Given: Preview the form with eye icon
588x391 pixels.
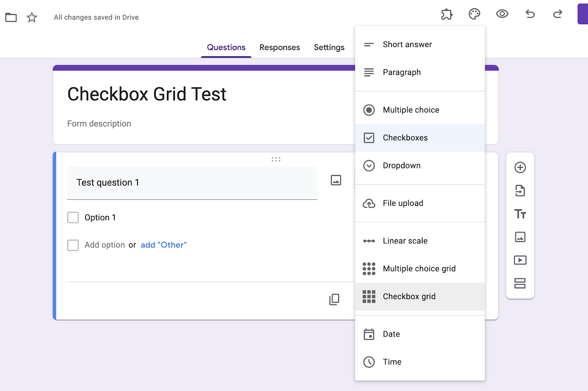Looking at the screenshot, I should pyautogui.click(x=502, y=14).
